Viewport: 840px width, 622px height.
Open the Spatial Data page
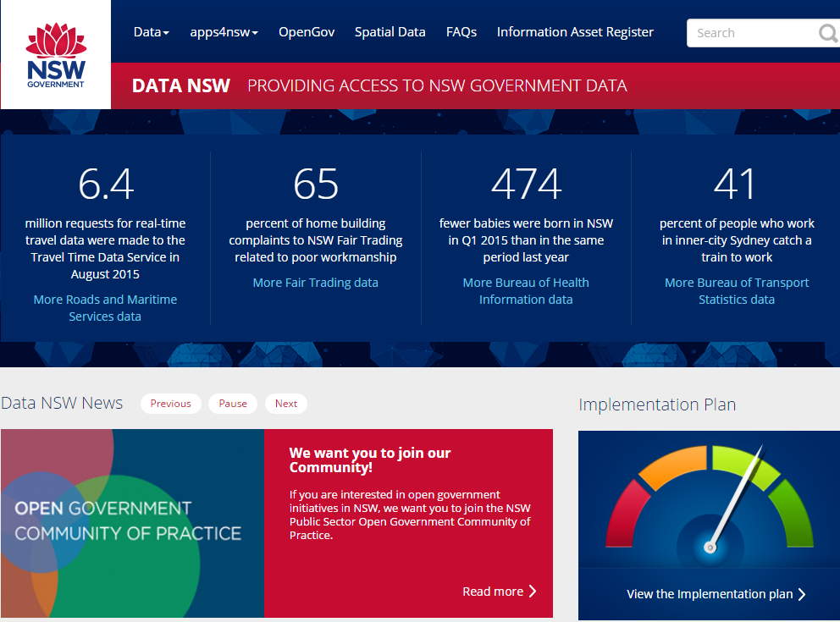390,32
